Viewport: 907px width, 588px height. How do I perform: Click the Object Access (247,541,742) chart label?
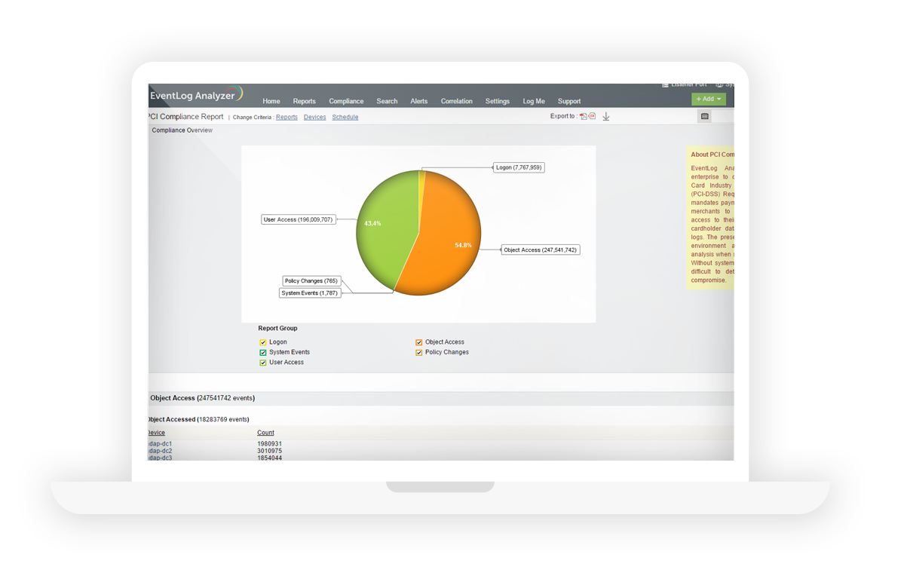541,250
